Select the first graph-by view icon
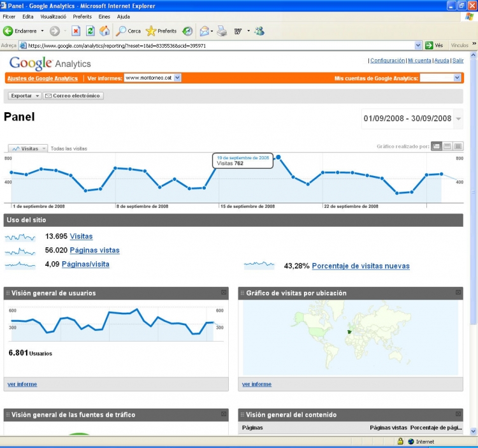The height and width of the screenshot is (448, 478). coord(436,147)
